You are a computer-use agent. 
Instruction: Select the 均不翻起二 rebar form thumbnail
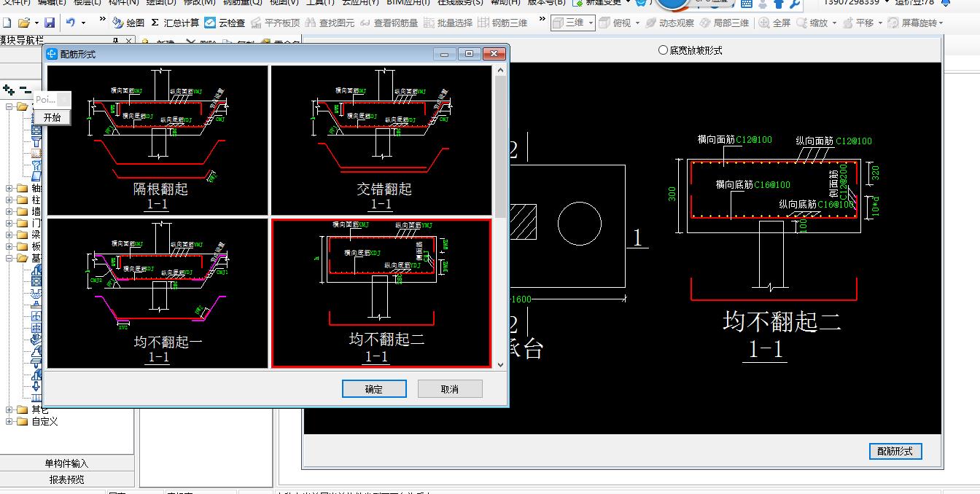[x=381, y=293]
